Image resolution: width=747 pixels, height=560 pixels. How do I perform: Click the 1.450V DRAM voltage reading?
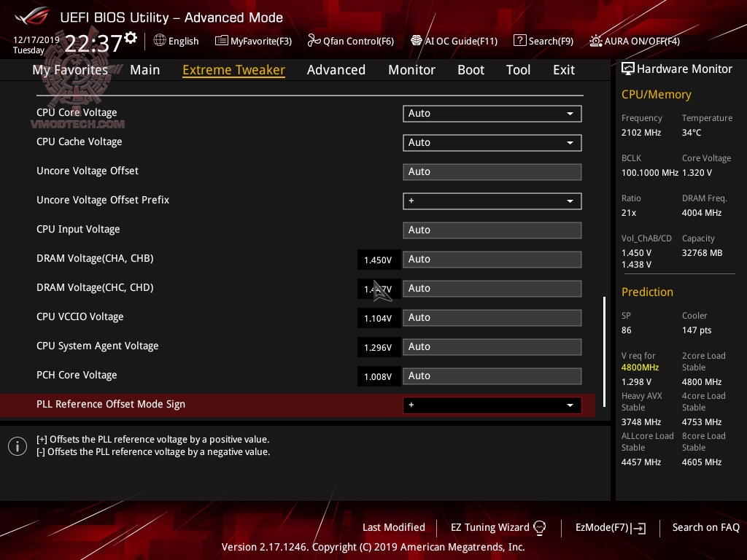click(378, 260)
